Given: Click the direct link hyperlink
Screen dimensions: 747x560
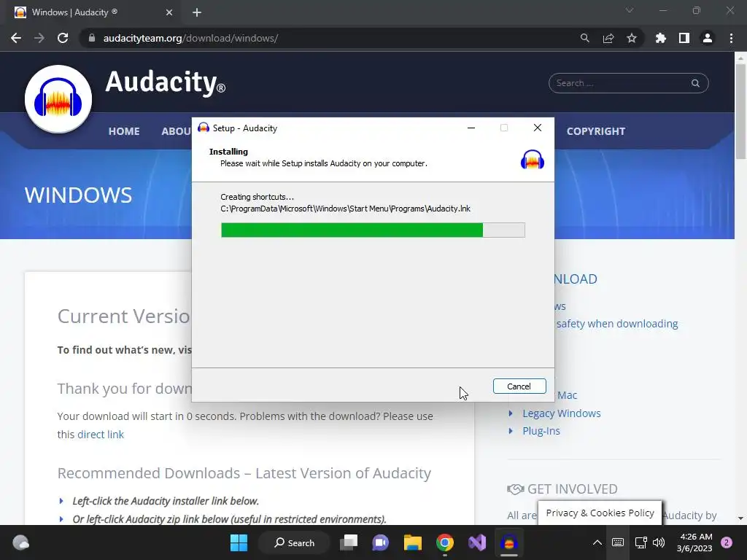Looking at the screenshot, I should [x=101, y=435].
